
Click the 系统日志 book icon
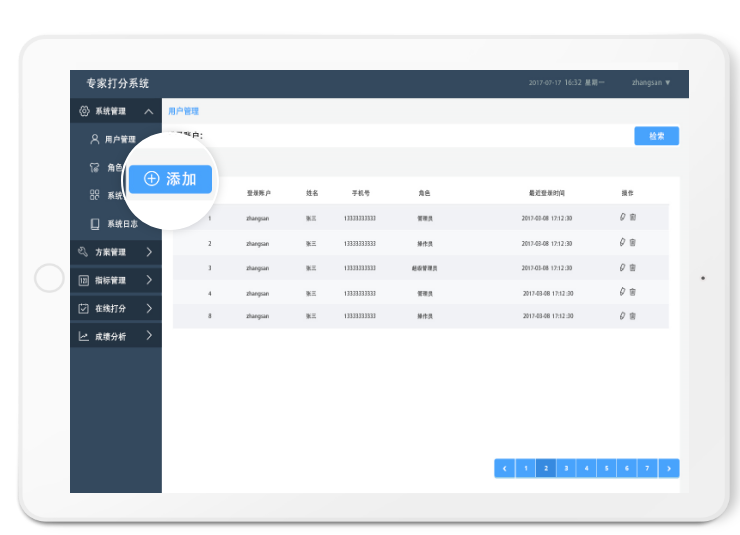point(95,224)
